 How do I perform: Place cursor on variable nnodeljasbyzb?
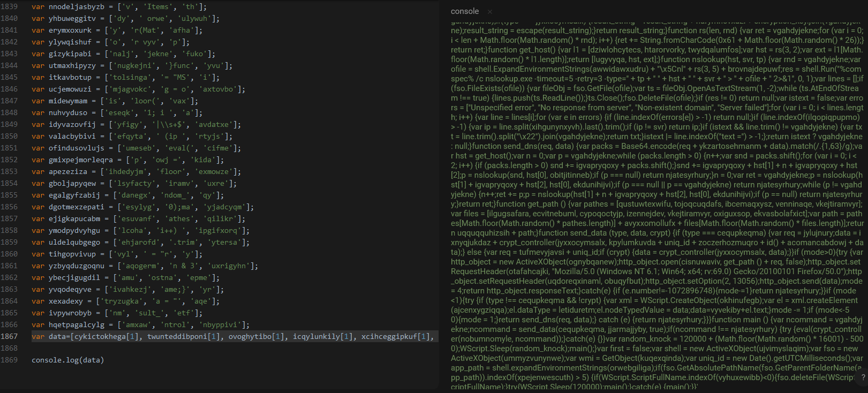pos(77,7)
